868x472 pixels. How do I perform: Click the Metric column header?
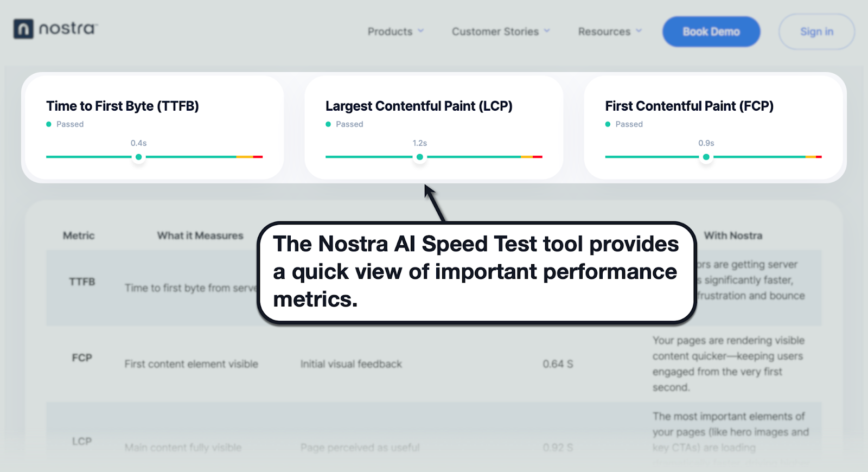[79, 235]
